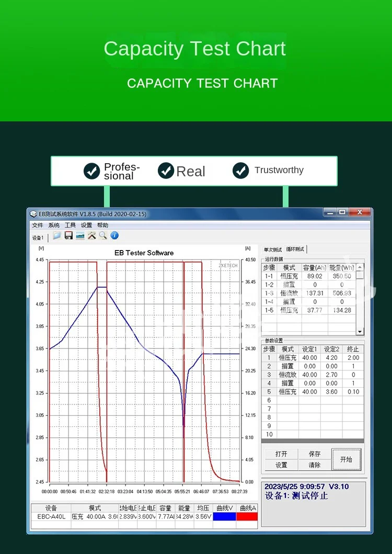
Task: Open the blue info about icon
Action: click(114, 236)
